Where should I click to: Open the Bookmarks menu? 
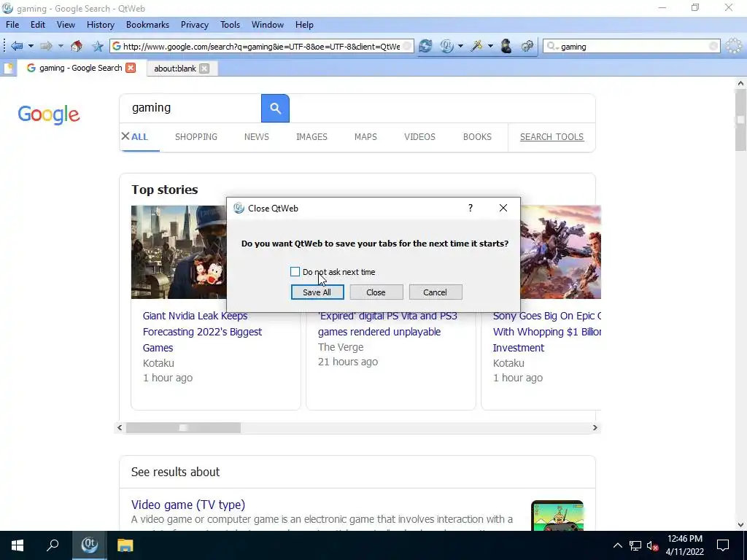[147, 25]
